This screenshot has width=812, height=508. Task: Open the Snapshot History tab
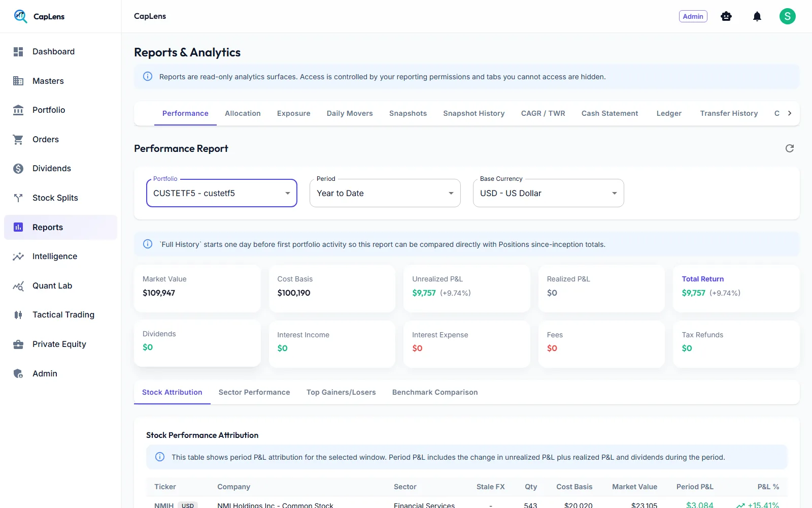tap(474, 113)
